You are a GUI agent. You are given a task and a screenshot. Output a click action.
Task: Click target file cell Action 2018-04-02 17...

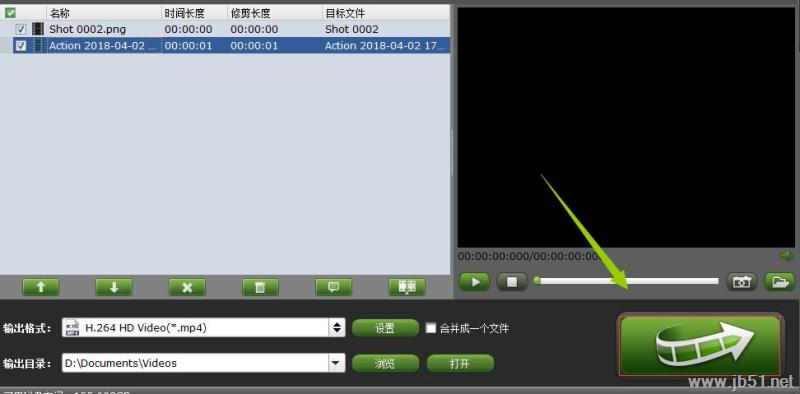click(386, 46)
